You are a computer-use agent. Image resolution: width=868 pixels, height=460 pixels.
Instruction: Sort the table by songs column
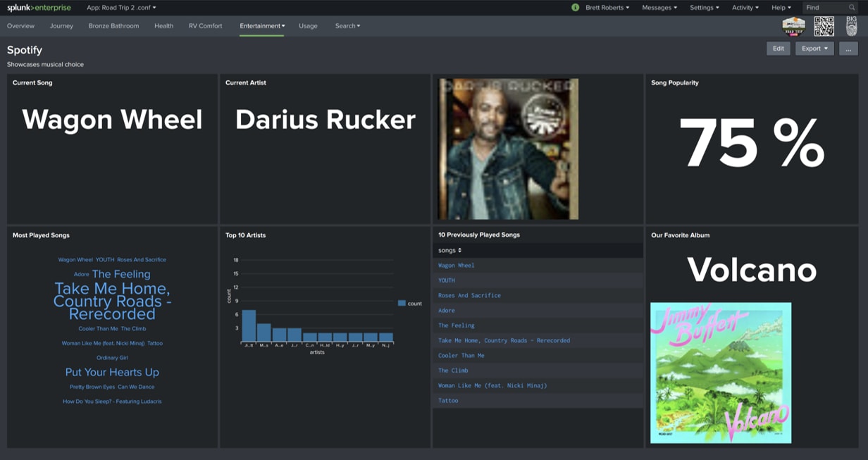coord(449,250)
